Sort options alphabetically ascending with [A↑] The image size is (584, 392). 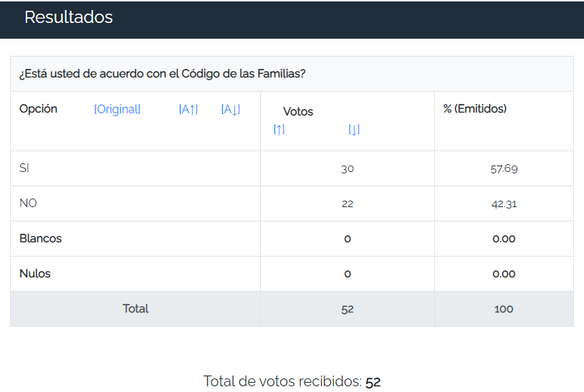point(188,110)
